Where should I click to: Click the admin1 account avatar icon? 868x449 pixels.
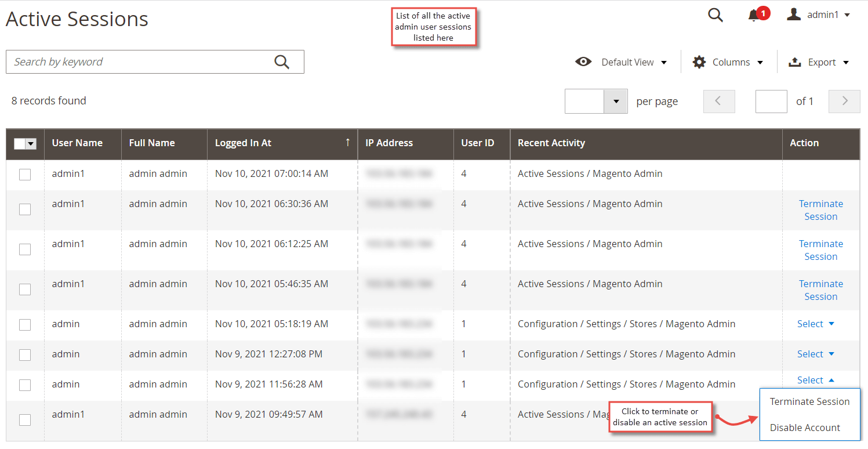pyautogui.click(x=793, y=15)
